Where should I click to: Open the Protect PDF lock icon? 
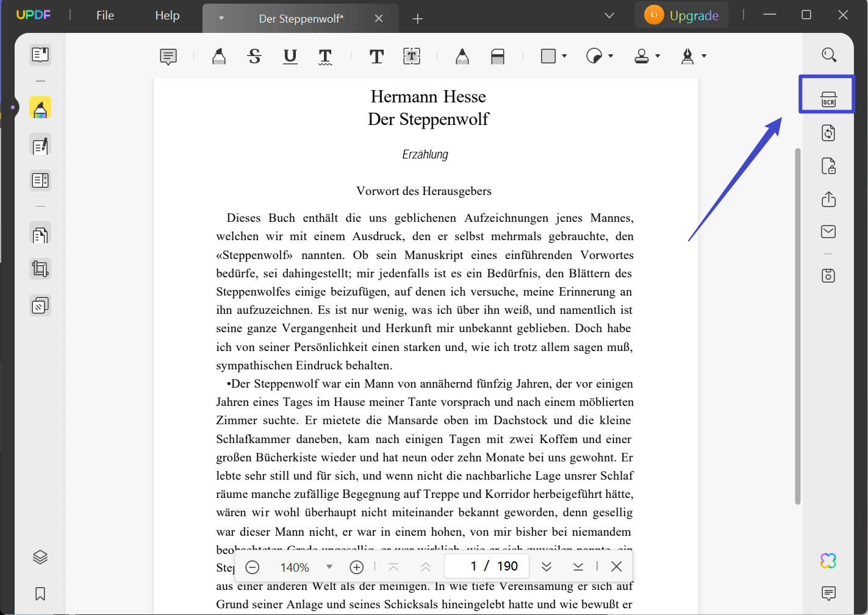[828, 166]
